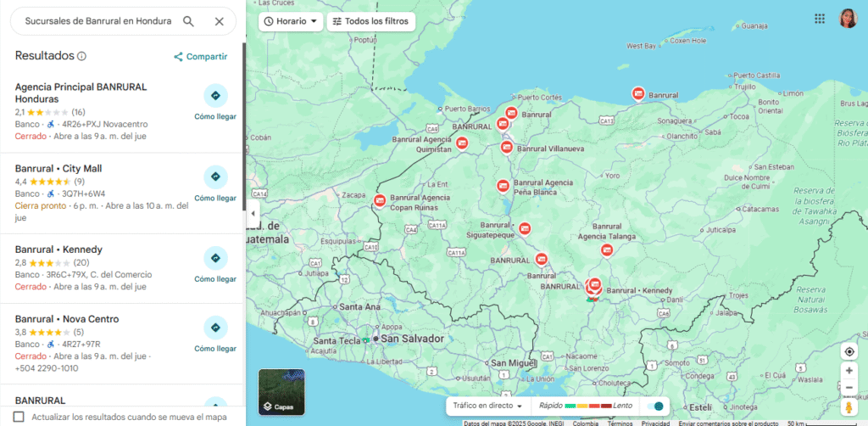Image resolution: width=868 pixels, height=426 pixels.
Task: Open the Horario filter dropdown
Action: (x=291, y=21)
